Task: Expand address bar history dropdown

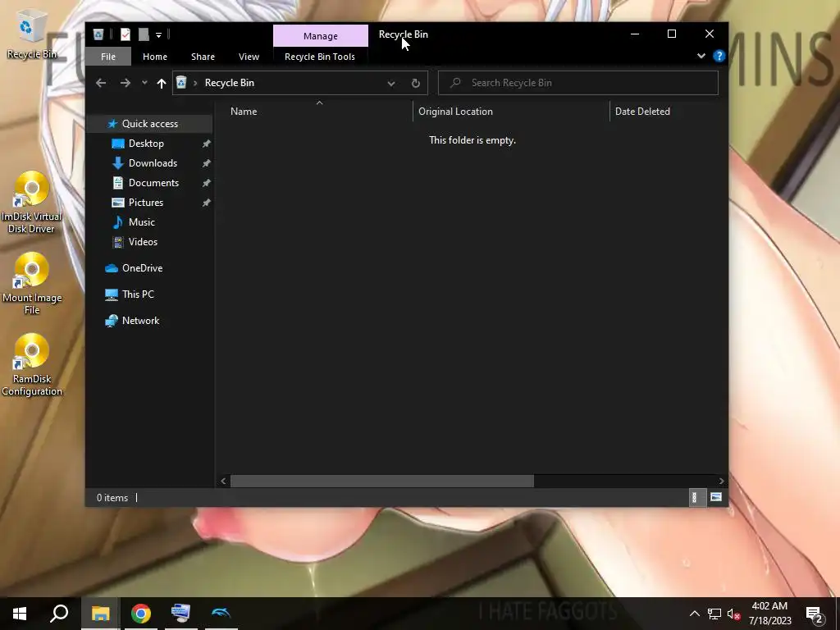Action: [391, 83]
